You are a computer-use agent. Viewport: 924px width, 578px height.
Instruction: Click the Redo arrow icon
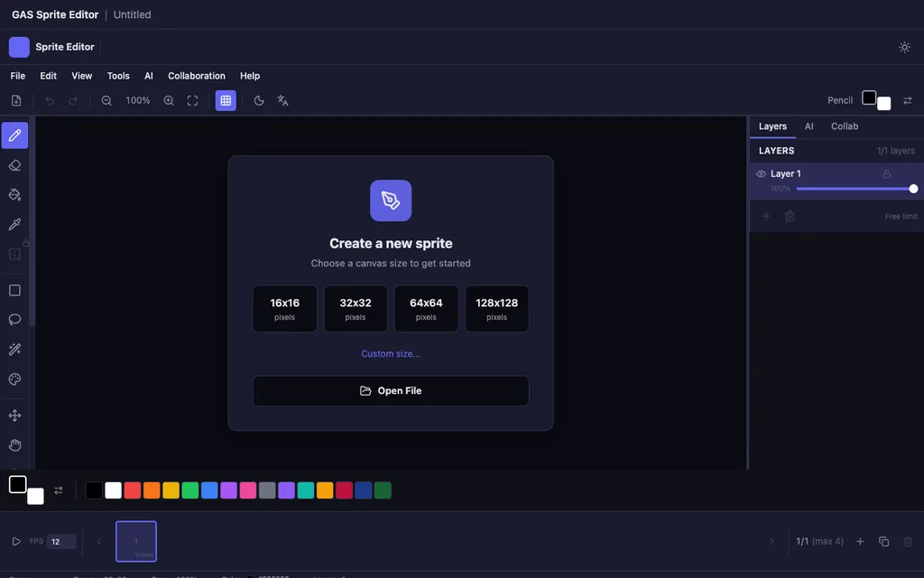coord(73,101)
